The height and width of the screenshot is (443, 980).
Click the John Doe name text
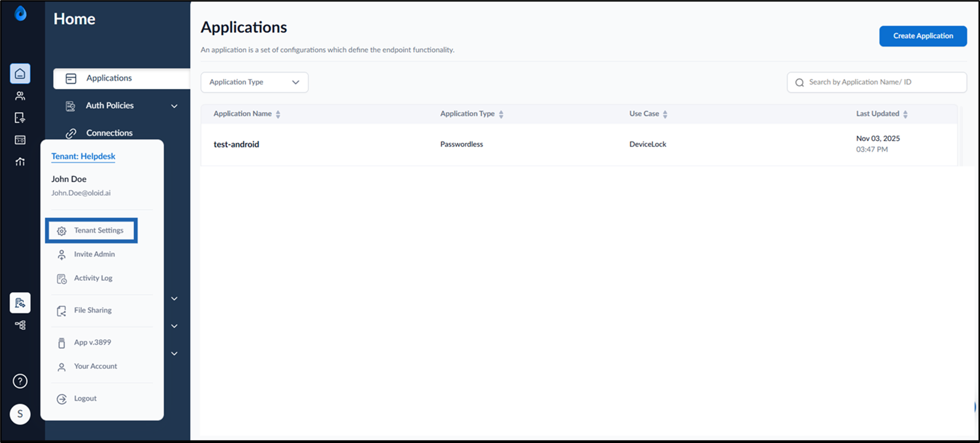69,179
